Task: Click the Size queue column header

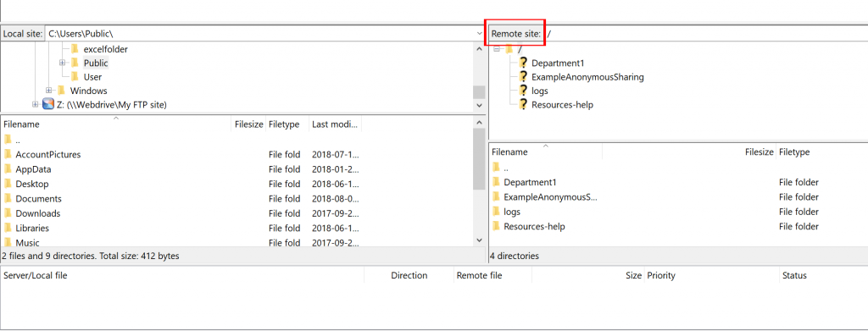Action: (588, 275)
